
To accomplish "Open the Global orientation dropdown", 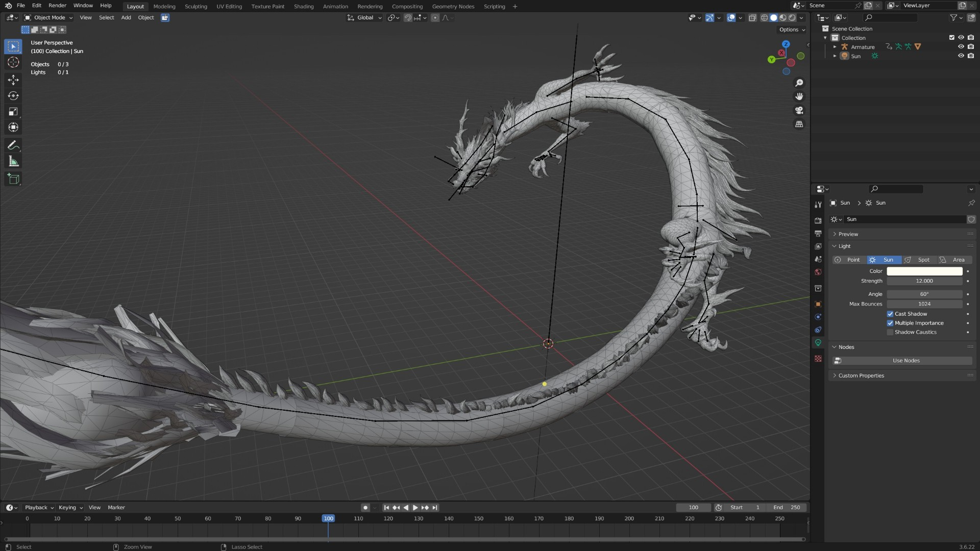I will click(364, 18).
